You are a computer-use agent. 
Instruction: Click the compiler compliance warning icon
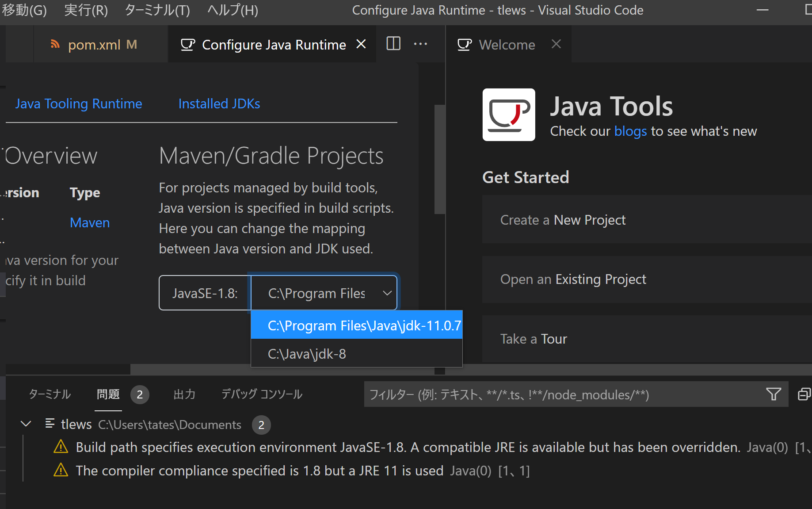[x=61, y=470]
